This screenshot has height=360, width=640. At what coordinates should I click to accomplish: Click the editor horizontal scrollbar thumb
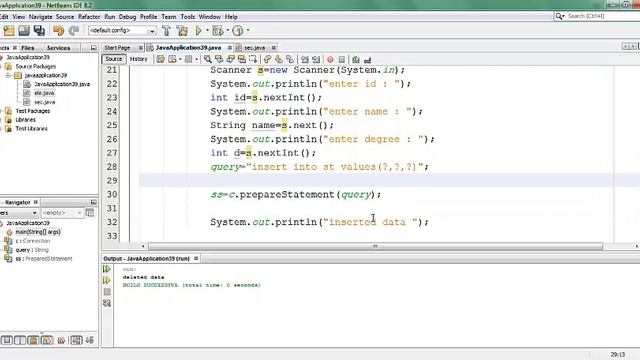click(375, 246)
